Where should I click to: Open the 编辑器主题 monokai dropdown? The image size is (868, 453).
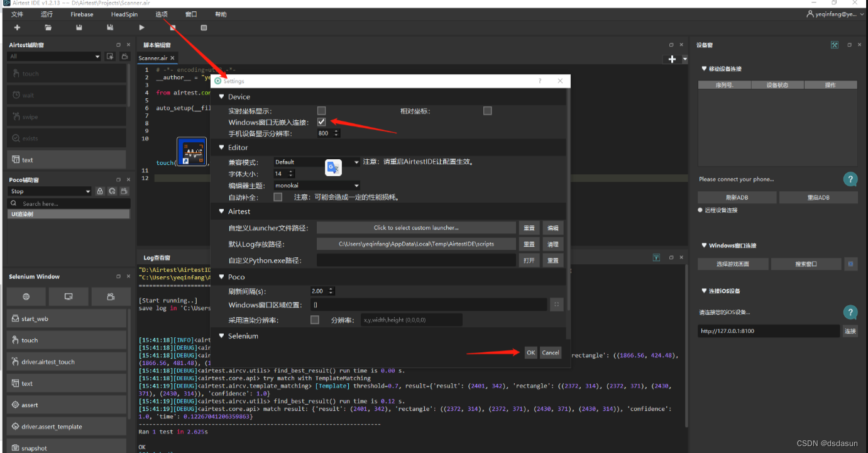(317, 186)
